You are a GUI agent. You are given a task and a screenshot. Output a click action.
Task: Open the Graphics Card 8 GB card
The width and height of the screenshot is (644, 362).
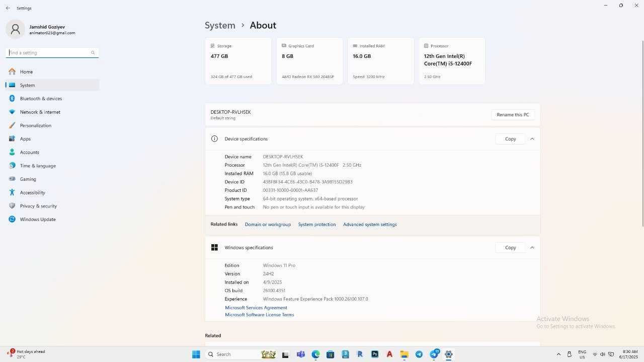pos(309,61)
